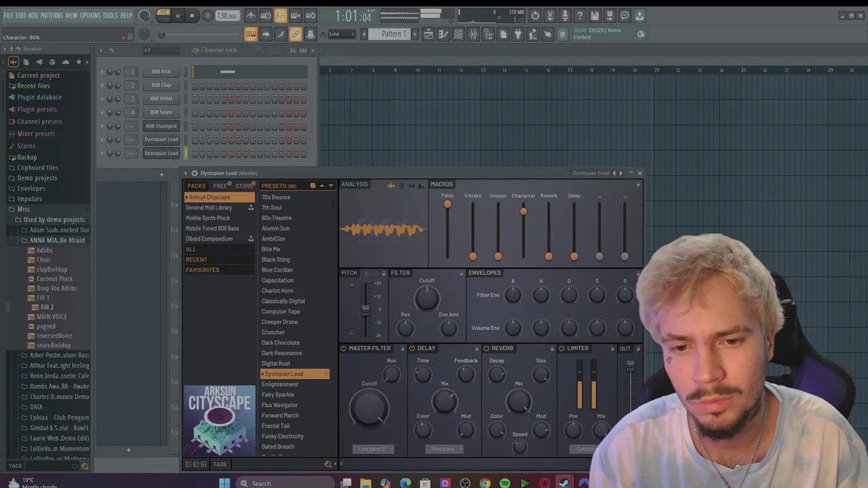The height and width of the screenshot is (488, 868).
Task: Open the HELP menu
Action: click(126, 16)
